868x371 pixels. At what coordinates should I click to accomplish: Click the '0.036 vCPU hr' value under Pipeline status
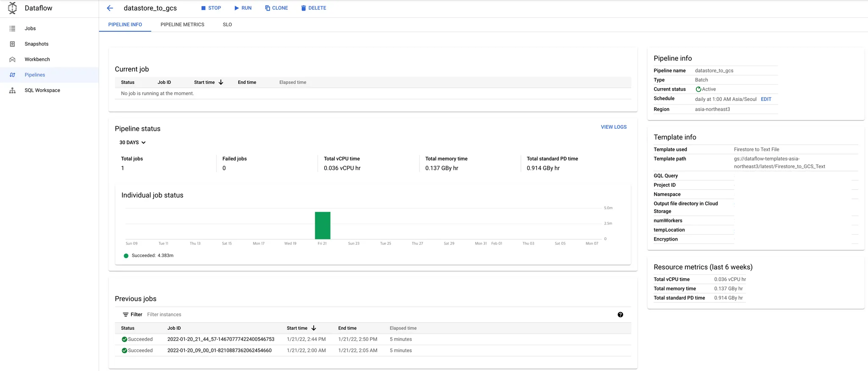(x=342, y=168)
